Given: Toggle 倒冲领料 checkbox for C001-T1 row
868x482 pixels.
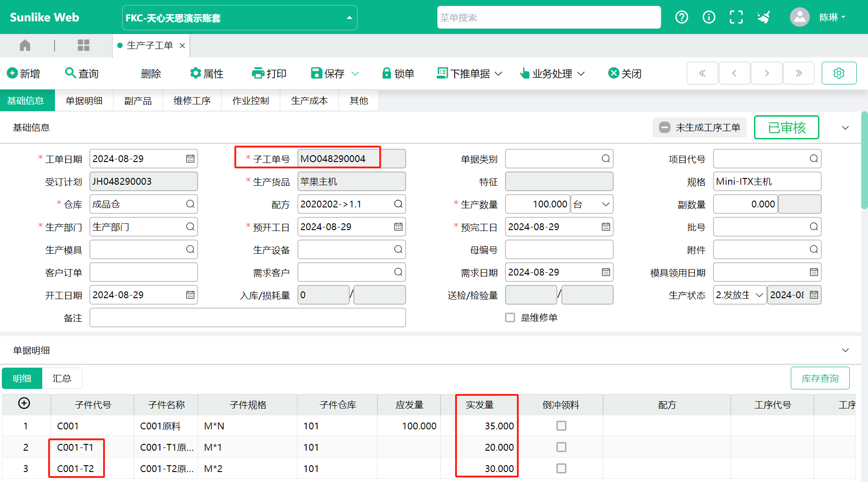Looking at the screenshot, I should (x=561, y=447).
